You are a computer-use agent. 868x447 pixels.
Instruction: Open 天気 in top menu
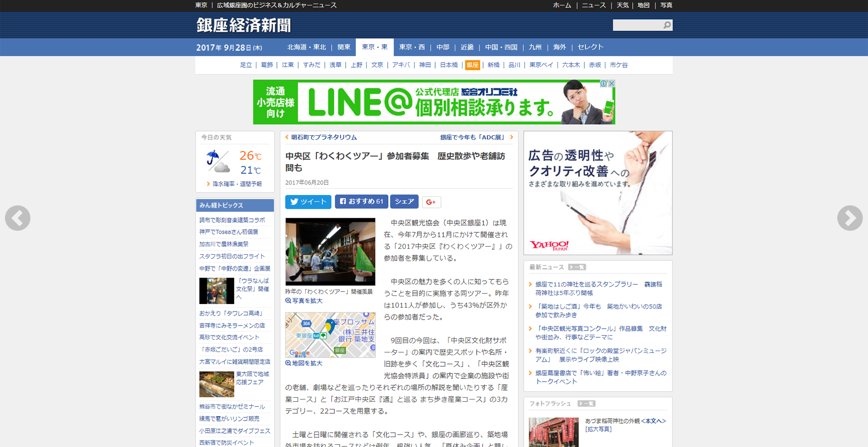pyautogui.click(x=623, y=5)
